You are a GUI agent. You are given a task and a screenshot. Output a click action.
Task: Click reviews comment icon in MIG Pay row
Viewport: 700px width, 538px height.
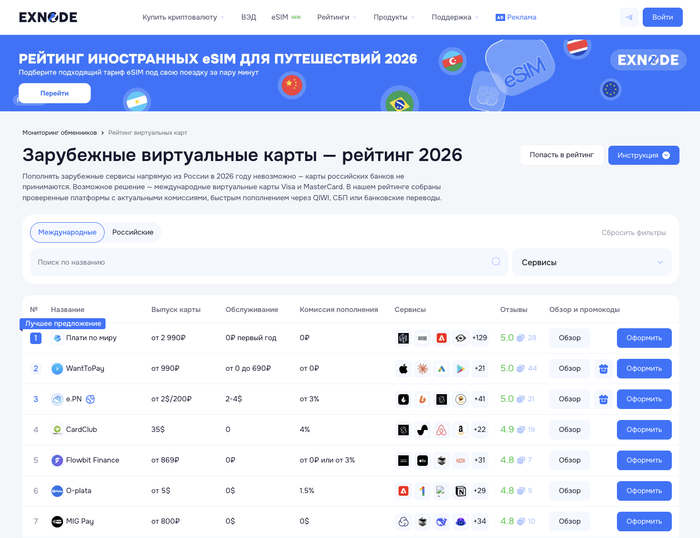pos(521,521)
